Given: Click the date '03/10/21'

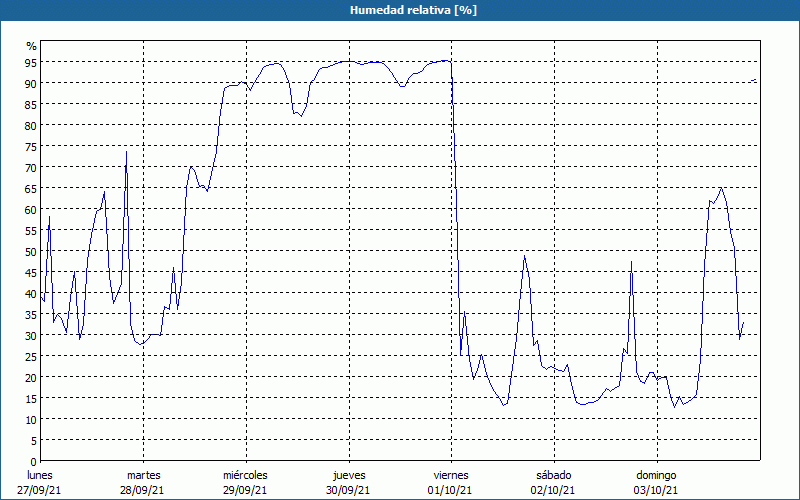Looking at the screenshot, I should click(x=656, y=490).
